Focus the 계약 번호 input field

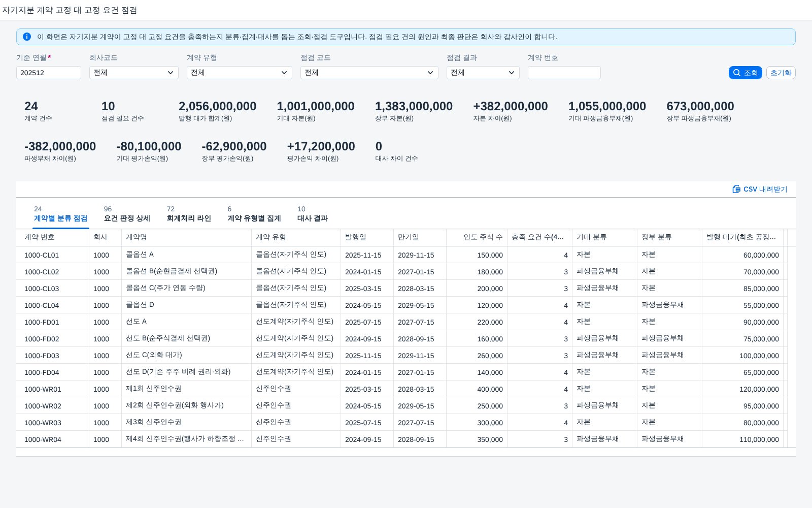[x=564, y=73]
